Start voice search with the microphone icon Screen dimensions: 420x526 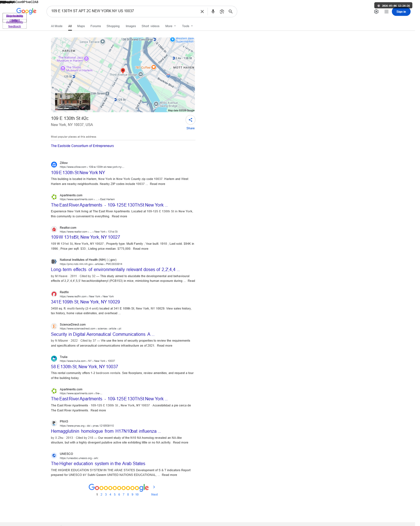(x=213, y=12)
